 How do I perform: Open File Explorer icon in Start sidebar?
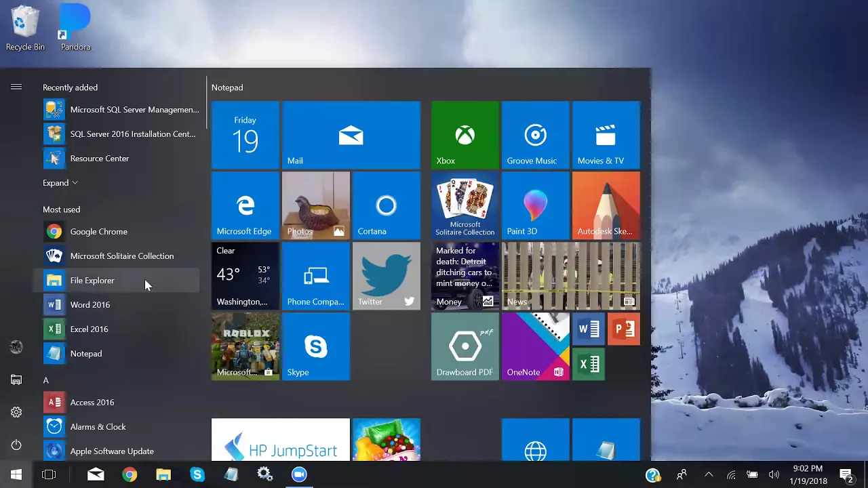point(16,380)
